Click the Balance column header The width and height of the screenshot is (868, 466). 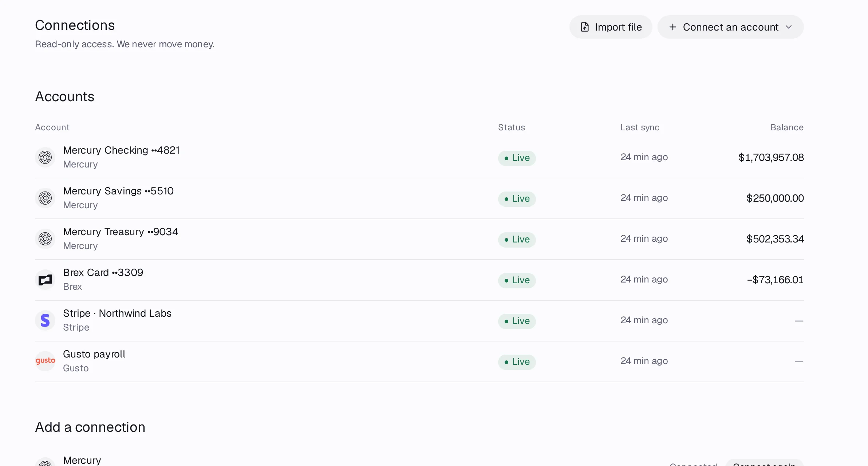click(787, 127)
